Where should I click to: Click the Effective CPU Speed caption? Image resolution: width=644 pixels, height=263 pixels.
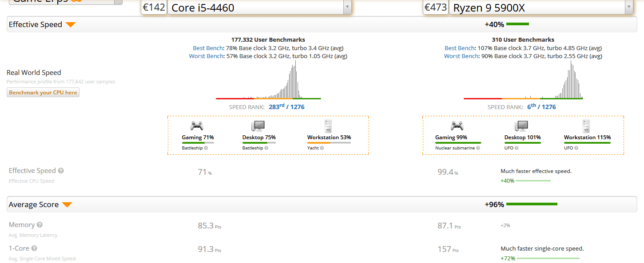pyautogui.click(x=32, y=181)
